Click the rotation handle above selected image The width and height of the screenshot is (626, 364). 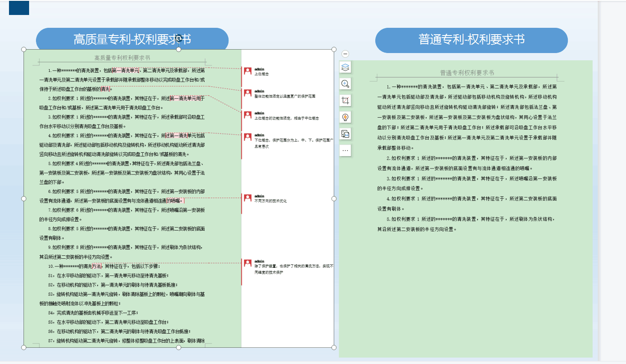coord(179,38)
